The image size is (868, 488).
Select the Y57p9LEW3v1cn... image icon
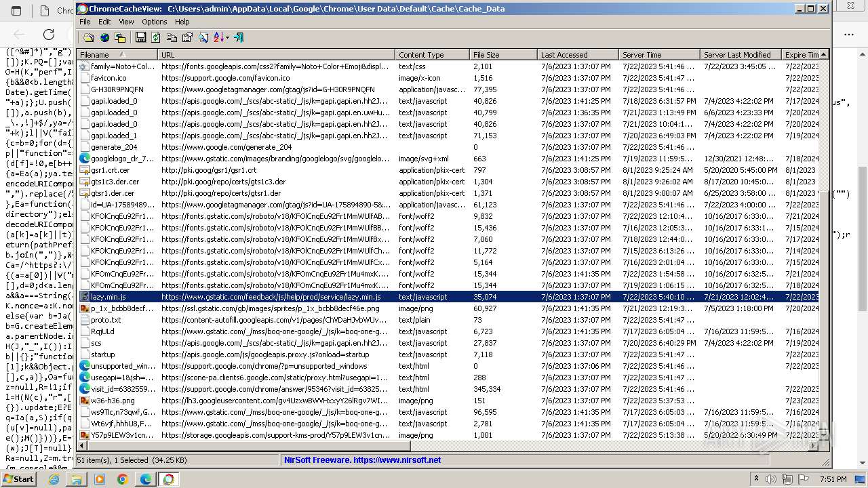coord(85,435)
